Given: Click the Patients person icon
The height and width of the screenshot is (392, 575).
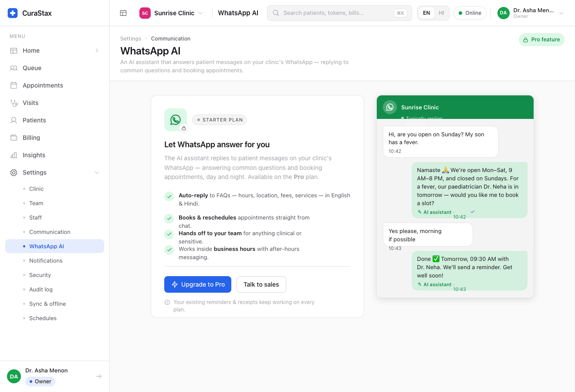Looking at the screenshot, I should [14, 120].
